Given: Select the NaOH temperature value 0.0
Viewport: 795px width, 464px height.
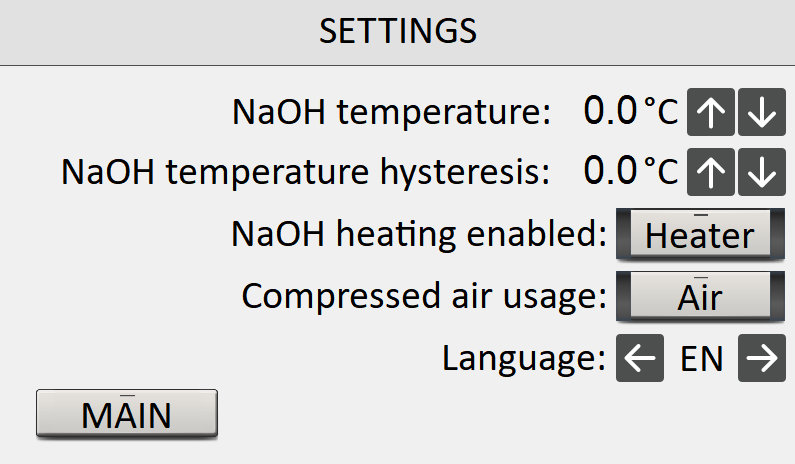Looking at the screenshot, I should 609,112.
